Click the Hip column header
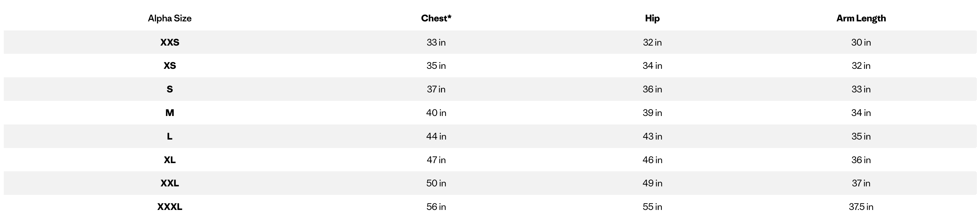This screenshot has height=220, width=980. (x=652, y=18)
